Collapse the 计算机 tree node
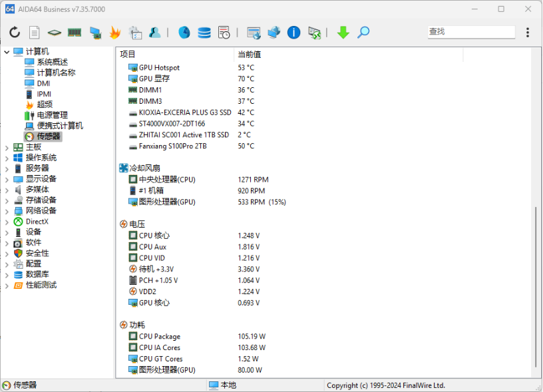Screen dimensions: 543x392 pyautogui.click(x=7, y=52)
